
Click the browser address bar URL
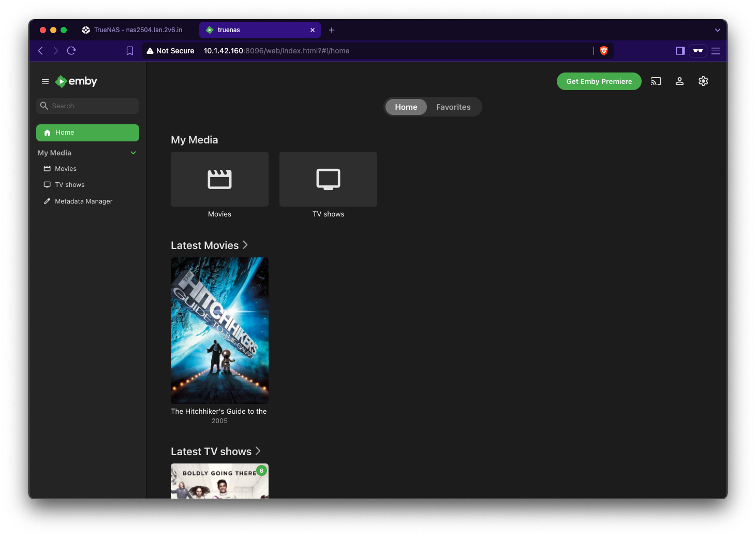276,51
